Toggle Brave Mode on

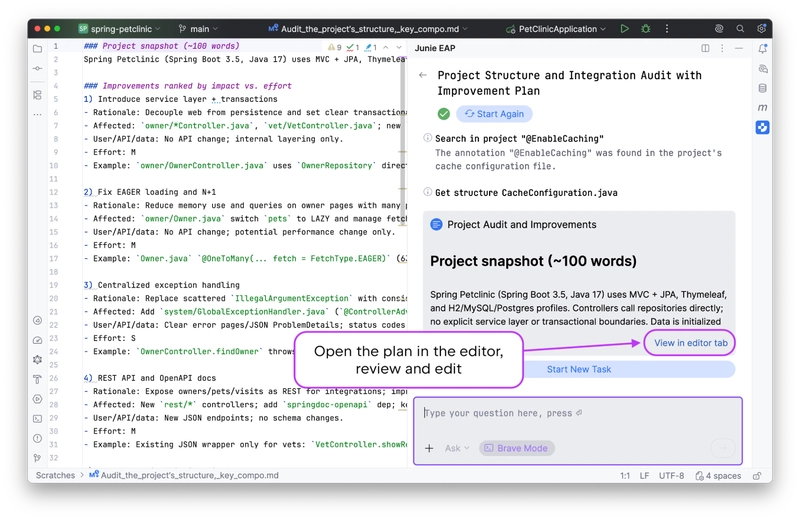point(516,448)
